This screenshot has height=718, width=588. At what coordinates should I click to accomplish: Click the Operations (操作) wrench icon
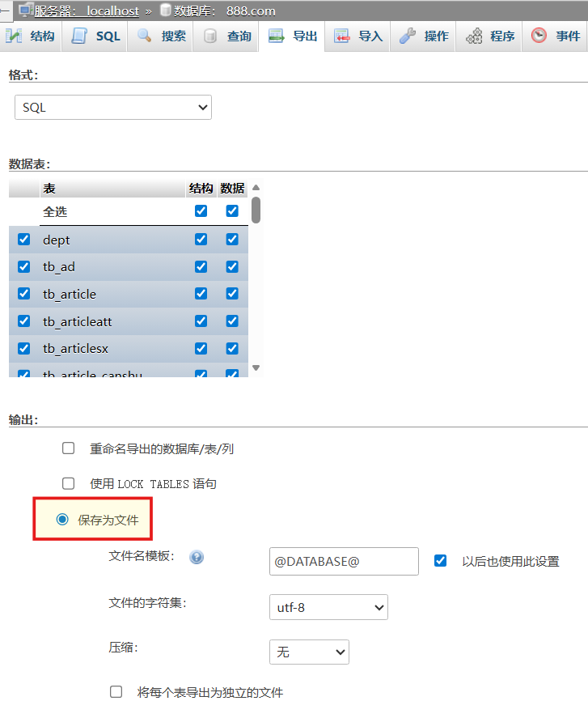click(x=408, y=36)
